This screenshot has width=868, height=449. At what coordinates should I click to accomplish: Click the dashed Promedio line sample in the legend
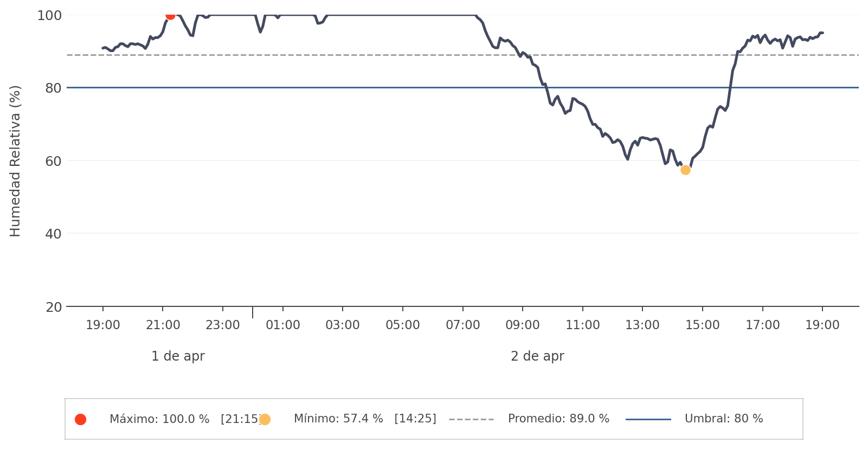[x=471, y=419]
